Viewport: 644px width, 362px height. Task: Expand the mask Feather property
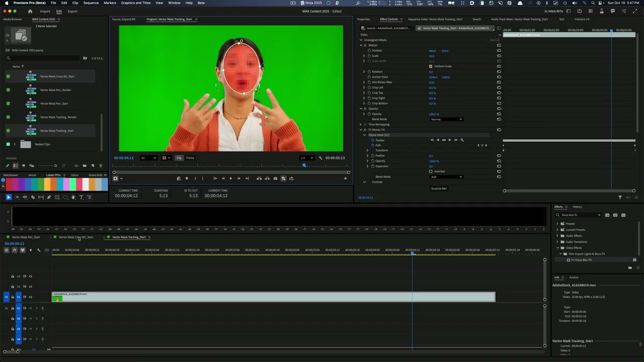coord(368,156)
